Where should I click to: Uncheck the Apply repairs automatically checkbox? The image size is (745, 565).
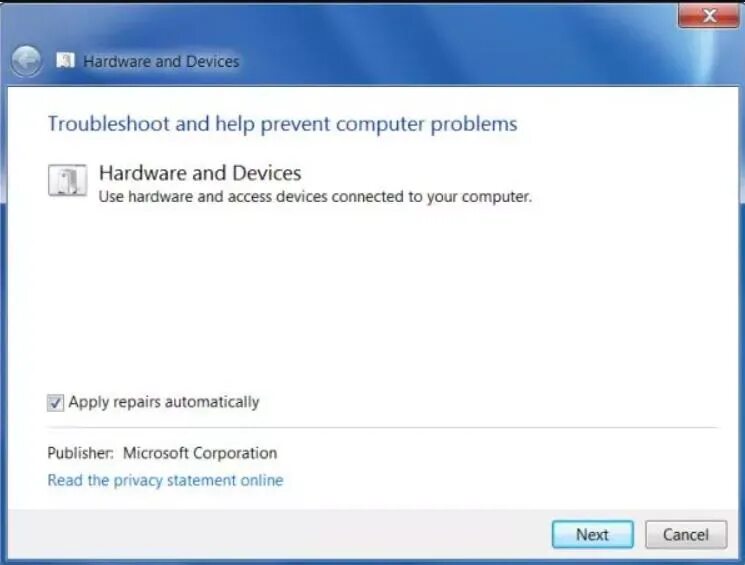click(x=55, y=402)
